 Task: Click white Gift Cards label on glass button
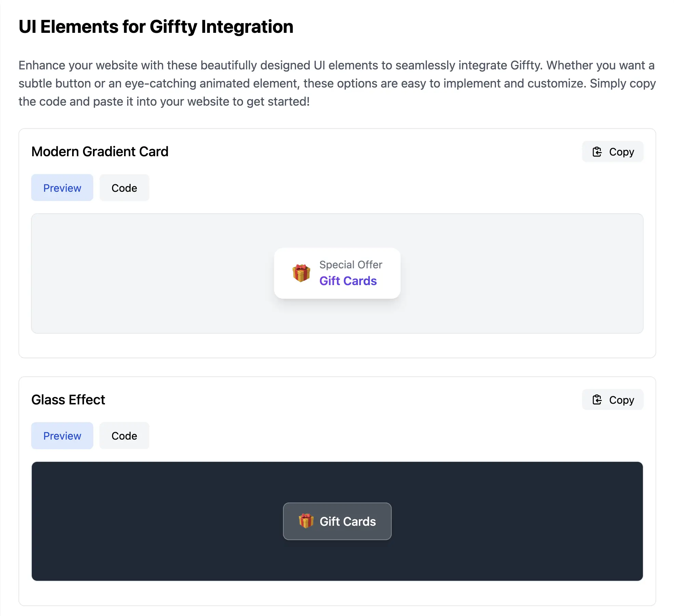pyautogui.click(x=348, y=521)
